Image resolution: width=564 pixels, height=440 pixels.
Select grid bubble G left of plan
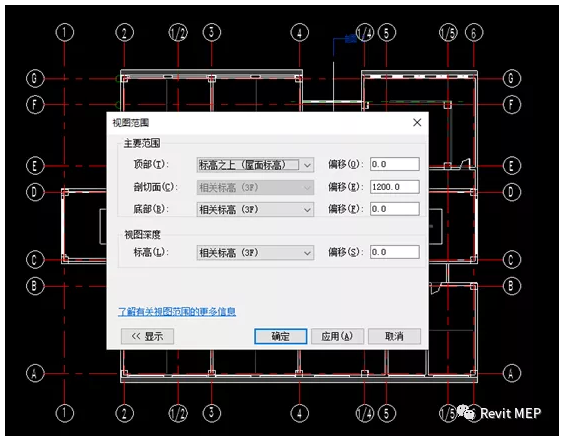click(35, 78)
